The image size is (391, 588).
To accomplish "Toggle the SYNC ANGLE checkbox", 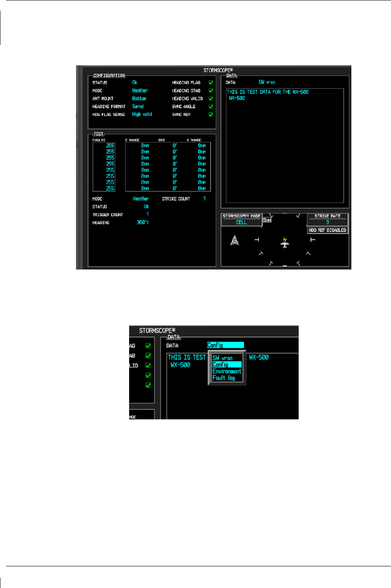I will click(x=211, y=107).
